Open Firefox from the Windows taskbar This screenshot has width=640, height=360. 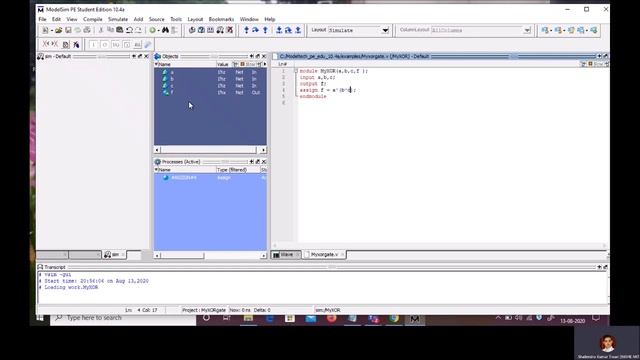(331, 318)
